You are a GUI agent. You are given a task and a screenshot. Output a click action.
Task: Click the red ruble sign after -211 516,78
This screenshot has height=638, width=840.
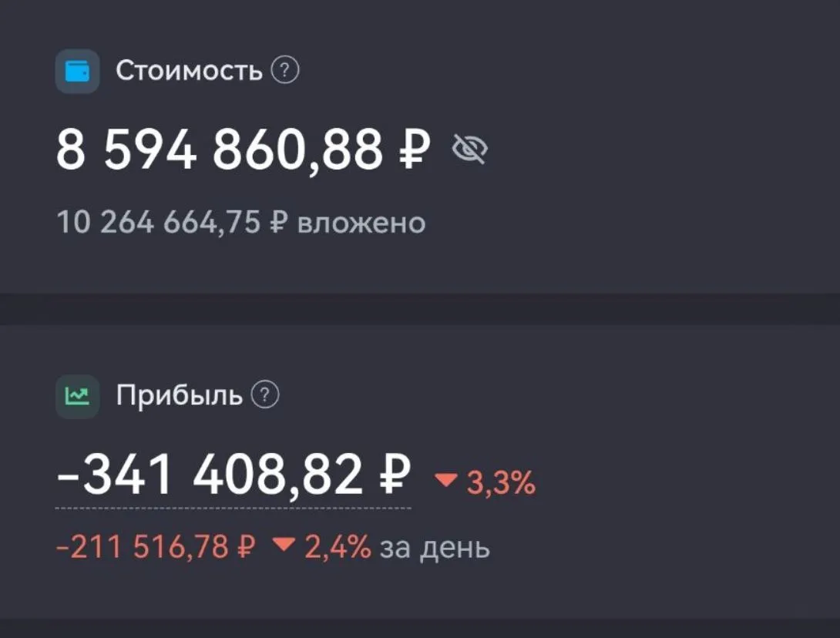(245, 547)
